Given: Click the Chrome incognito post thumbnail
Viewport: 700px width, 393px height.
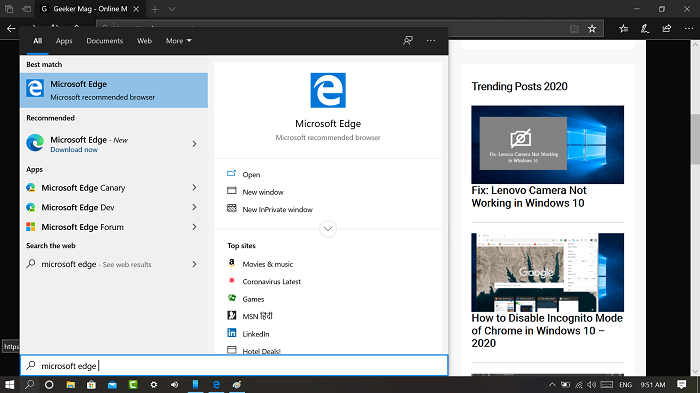Looking at the screenshot, I should coord(548,272).
